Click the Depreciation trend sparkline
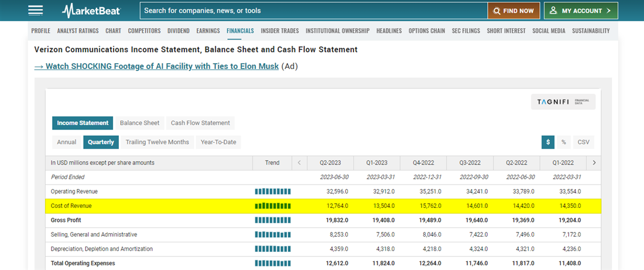 tap(272, 249)
